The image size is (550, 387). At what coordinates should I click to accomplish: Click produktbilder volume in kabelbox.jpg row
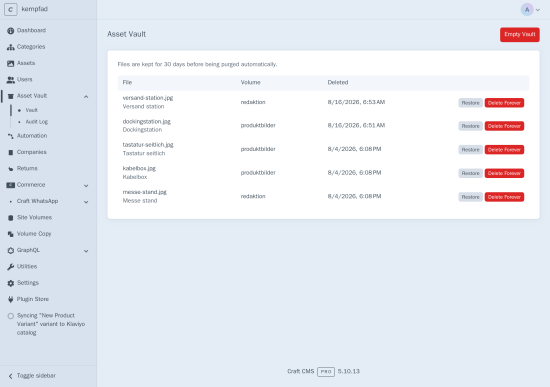258,173
